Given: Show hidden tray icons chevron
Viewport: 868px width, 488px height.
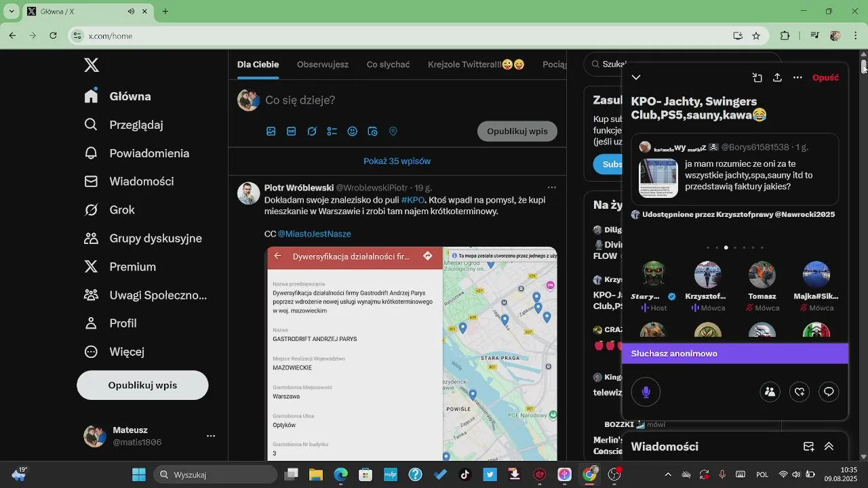Looking at the screenshot, I should (668, 474).
